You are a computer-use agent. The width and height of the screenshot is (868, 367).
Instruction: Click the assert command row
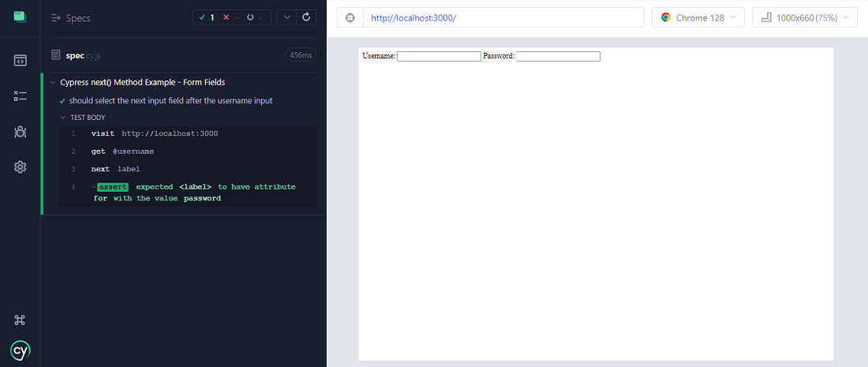pyautogui.click(x=188, y=192)
